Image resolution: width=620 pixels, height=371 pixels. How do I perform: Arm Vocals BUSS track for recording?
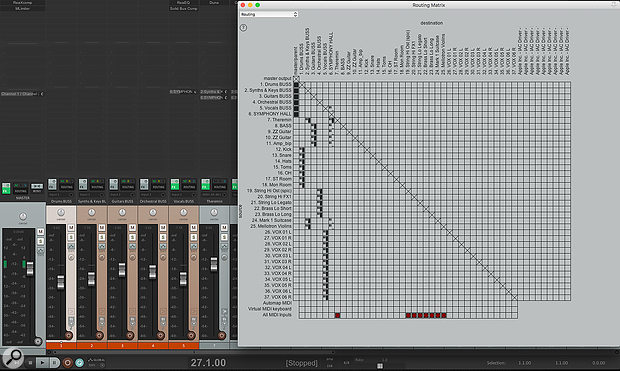[191, 336]
